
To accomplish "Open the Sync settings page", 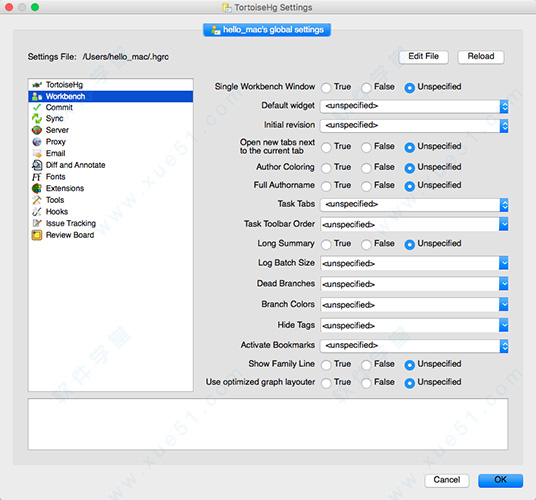I will (x=110, y=119).
